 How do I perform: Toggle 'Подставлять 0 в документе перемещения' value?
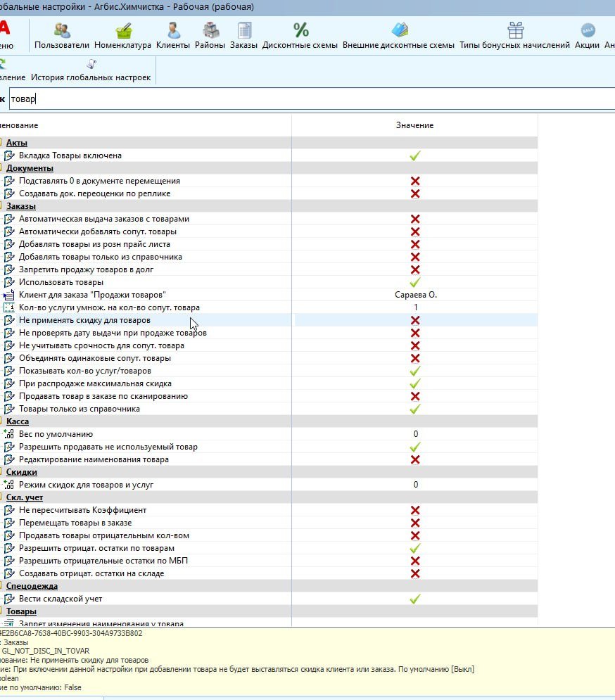click(415, 181)
